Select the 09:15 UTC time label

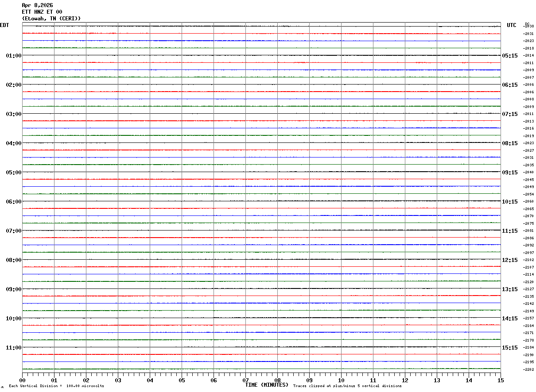tap(509, 173)
